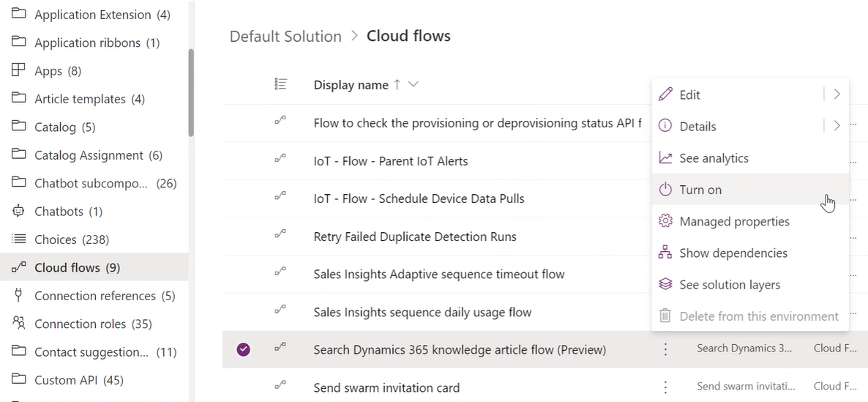Click the list view icon beside Display name
Viewport: 868px width, 402px height.
point(280,84)
